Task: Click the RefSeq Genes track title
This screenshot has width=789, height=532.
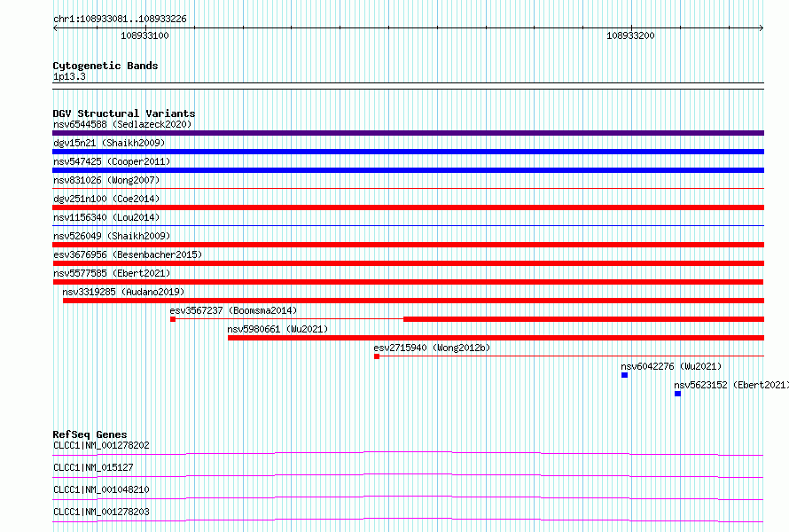Action: [x=90, y=434]
